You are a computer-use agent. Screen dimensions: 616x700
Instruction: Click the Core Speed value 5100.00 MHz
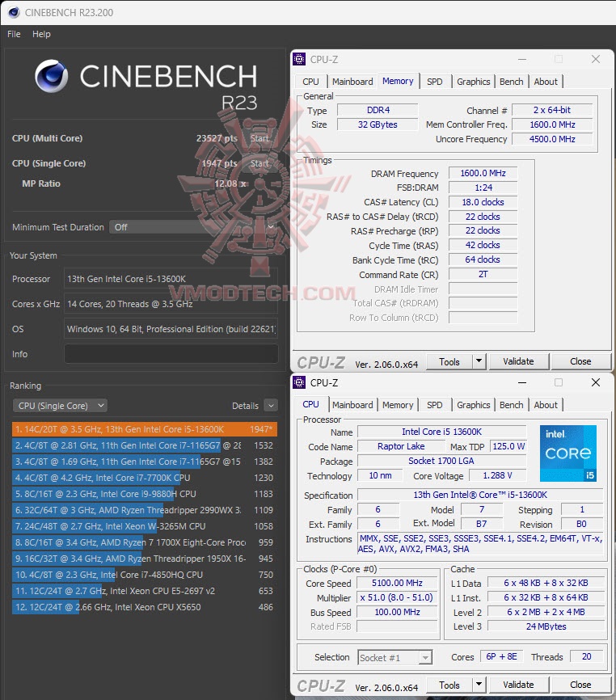pos(397,583)
